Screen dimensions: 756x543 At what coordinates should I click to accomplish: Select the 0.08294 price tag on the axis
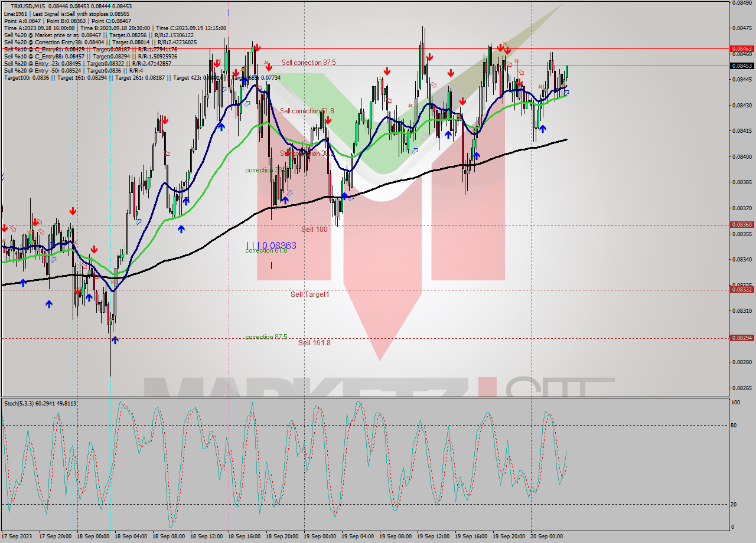(x=742, y=338)
